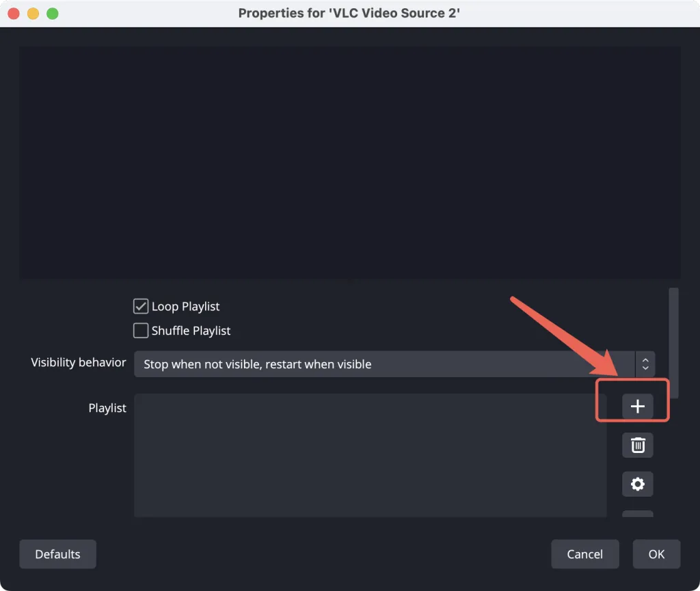Click the partially visible button below the gear
Image resolution: width=700 pixels, height=591 pixels.
[638, 514]
